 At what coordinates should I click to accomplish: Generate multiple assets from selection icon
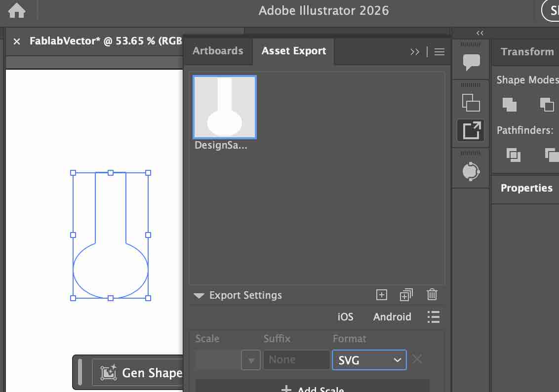tap(406, 295)
